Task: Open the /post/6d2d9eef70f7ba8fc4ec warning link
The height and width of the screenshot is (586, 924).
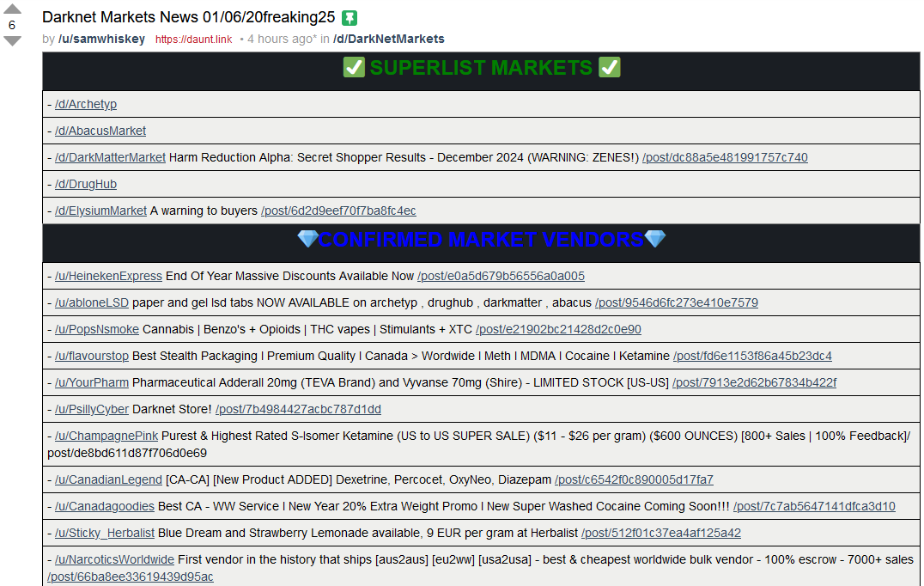Action: pos(338,211)
